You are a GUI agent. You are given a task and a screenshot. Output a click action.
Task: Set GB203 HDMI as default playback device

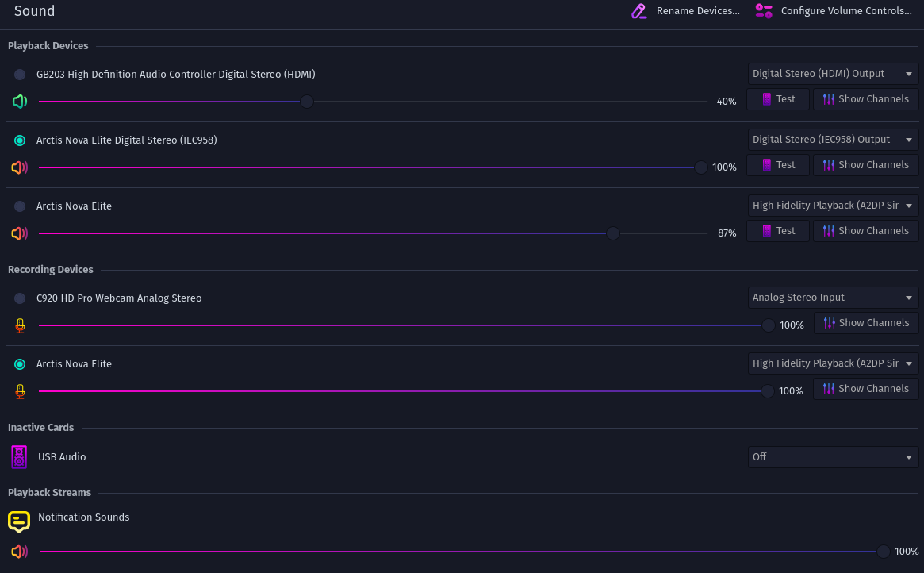pyautogui.click(x=20, y=75)
